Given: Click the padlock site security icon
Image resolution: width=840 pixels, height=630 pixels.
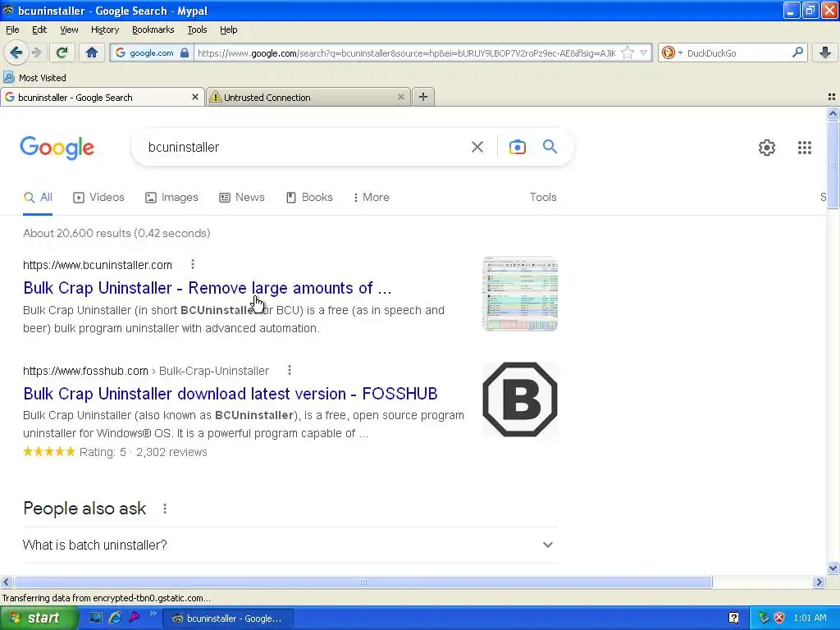Looking at the screenshot, I should tap(185, 52).
